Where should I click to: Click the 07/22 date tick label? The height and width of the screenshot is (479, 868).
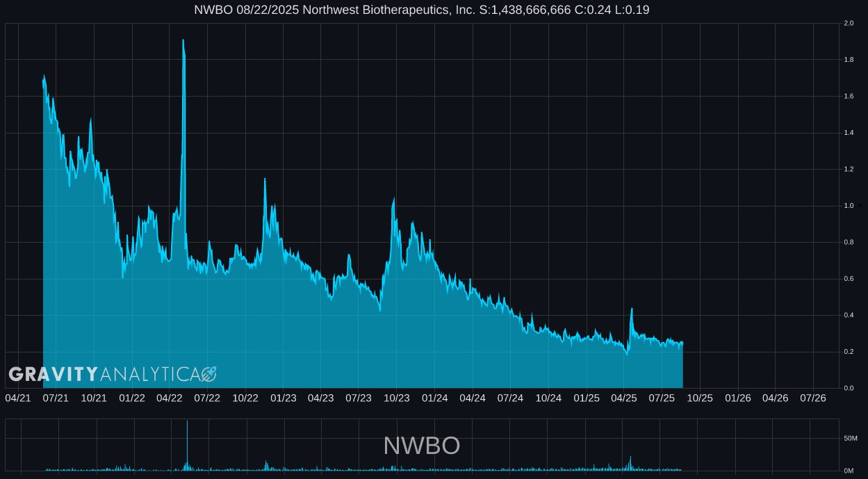point(207,398)
